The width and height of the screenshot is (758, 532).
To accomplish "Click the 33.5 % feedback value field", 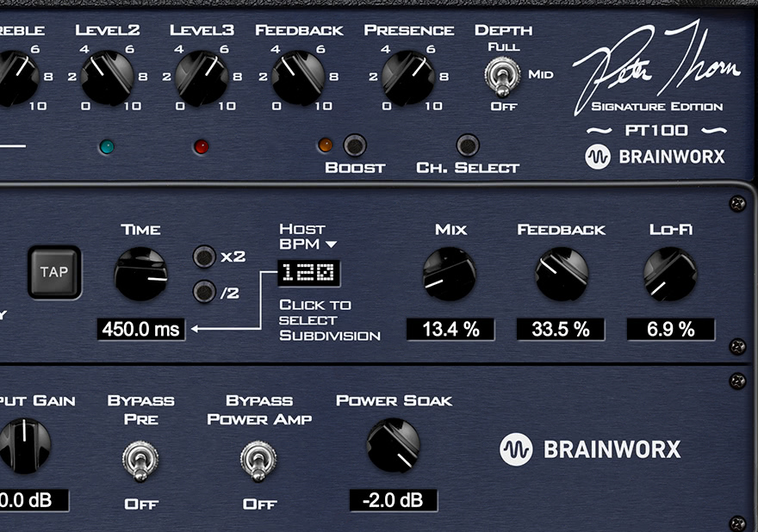I will [561, 329].
